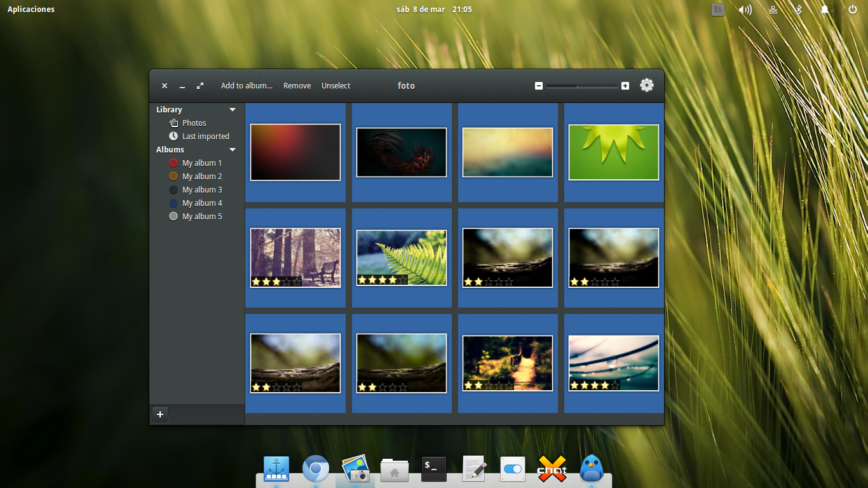Viewport: 868px width, 488px height.
Task: Open the switchboard toggle dock icon
Action: pos(513,469)
